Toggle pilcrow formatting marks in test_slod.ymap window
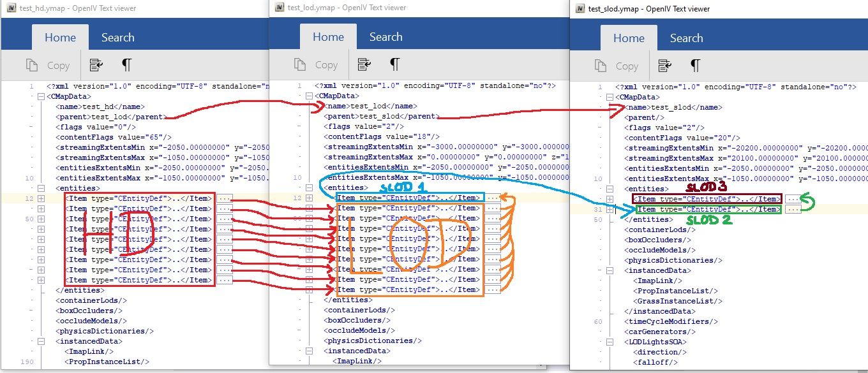Screen dimensions: 868x373 (x=695, y=65)
